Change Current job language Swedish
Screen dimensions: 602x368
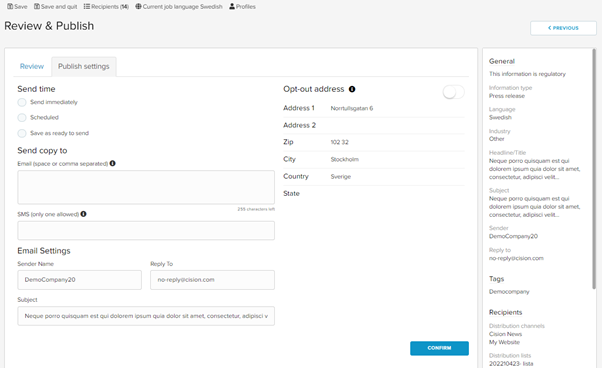179,7
